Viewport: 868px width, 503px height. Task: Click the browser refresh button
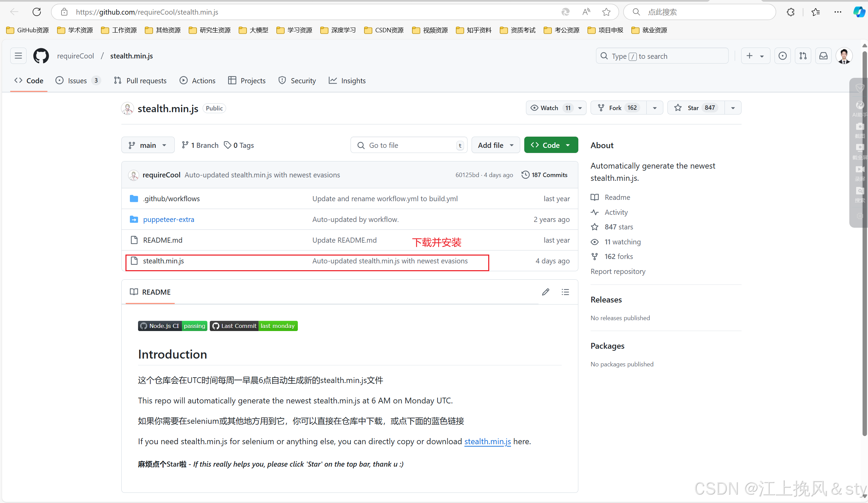[x=37, y=12]
